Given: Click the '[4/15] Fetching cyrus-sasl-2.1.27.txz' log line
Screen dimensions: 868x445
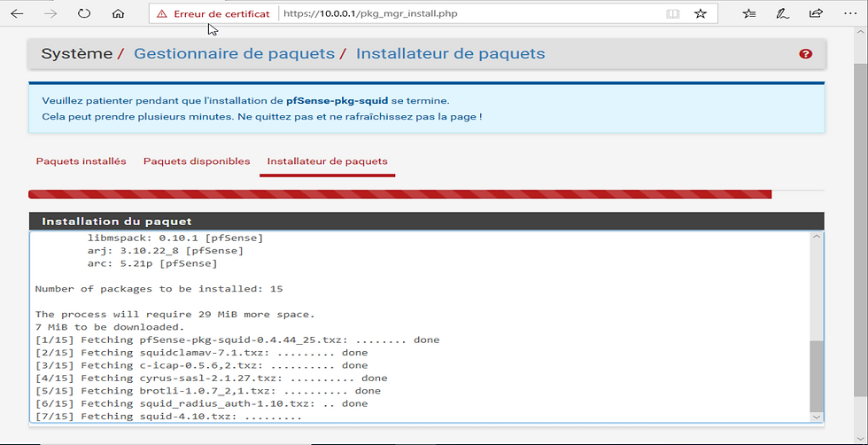Looking at the screenshot, I should click(212, 378).
